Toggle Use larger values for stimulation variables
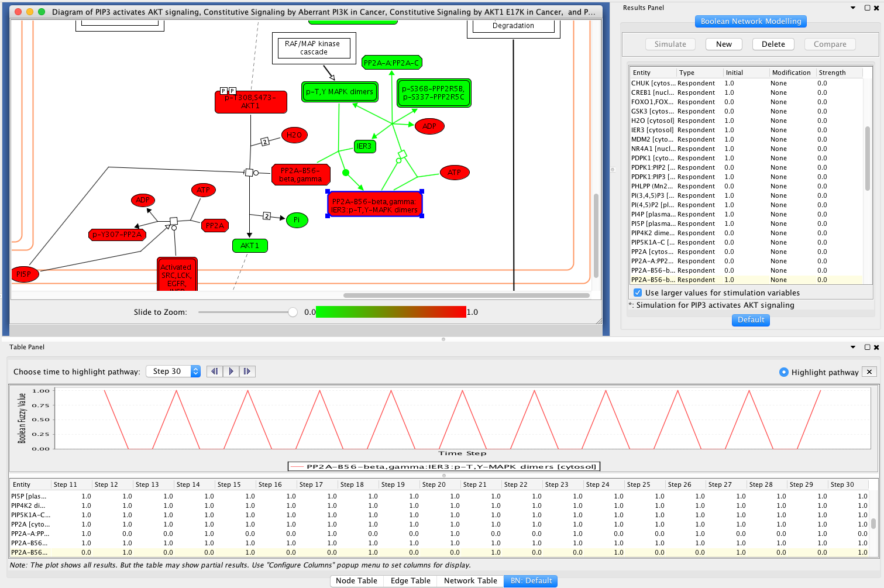Screen dimensions: 884x588 [638, 293]
